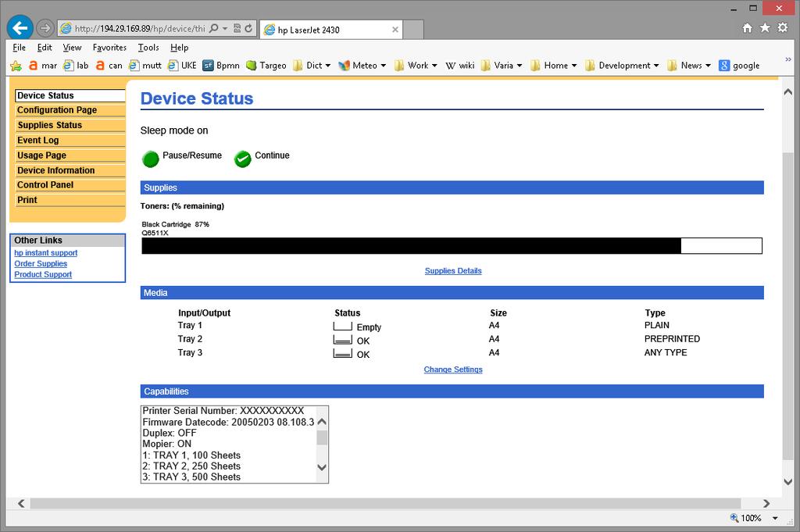Click the 100% zoom level indicator

coord(746,518)
